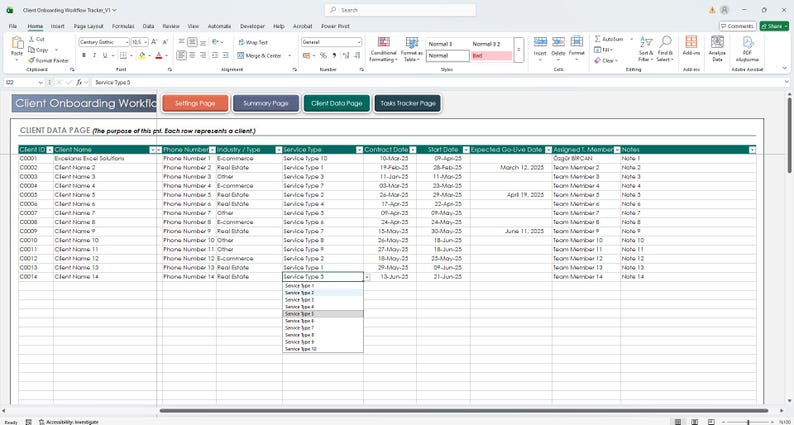Click the Borders grid icon
Viewport: 794px width, 425px height.
(123, 55)
